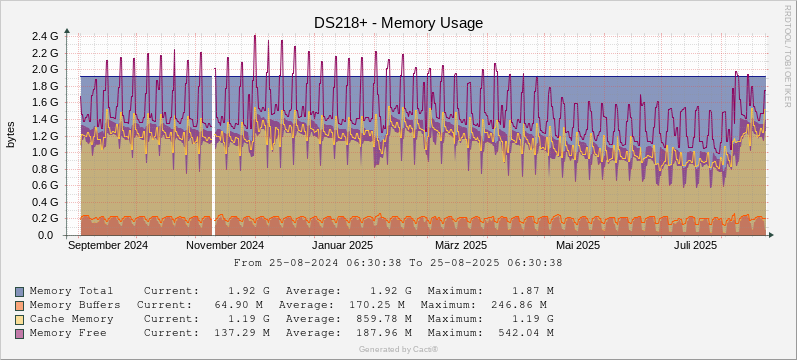797x360 pixels.
Task: Select the März 2025 axis label
Action: [461, 246]
